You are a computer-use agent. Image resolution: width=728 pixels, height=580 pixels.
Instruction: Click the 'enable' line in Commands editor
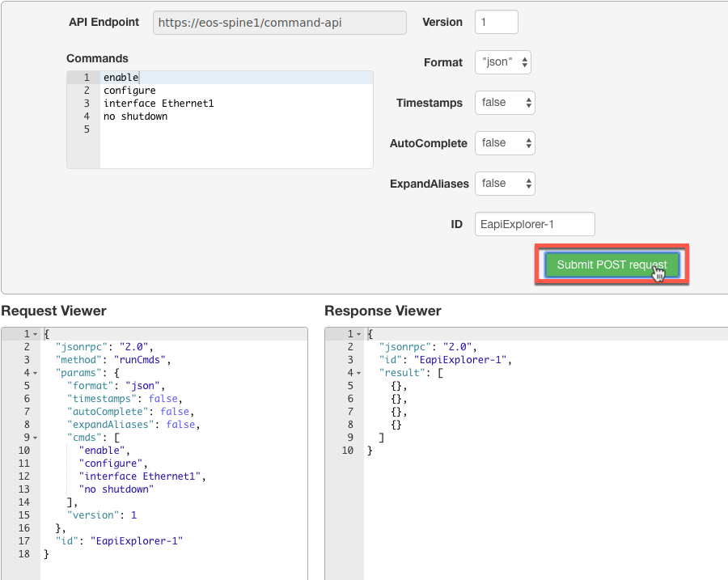[x=121, y=78]
